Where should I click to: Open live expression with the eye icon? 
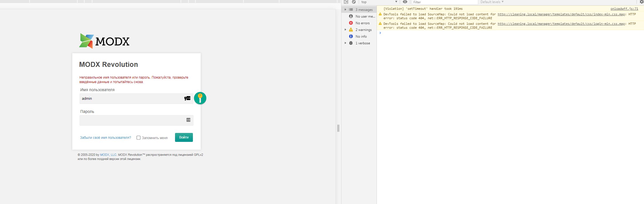(x=405, y=2)
